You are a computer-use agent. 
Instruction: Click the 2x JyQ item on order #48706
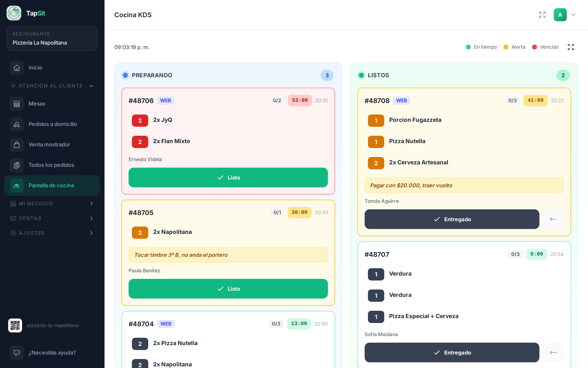click(163, 120)
